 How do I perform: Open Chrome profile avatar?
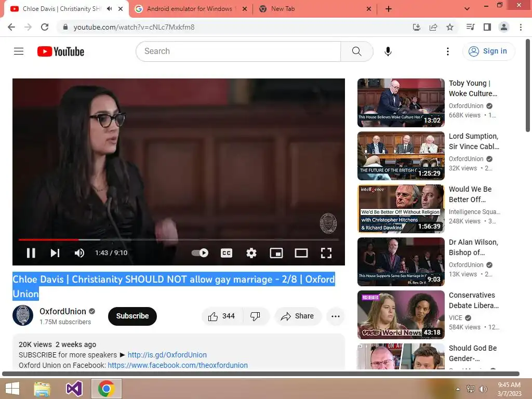pos(504,27)
